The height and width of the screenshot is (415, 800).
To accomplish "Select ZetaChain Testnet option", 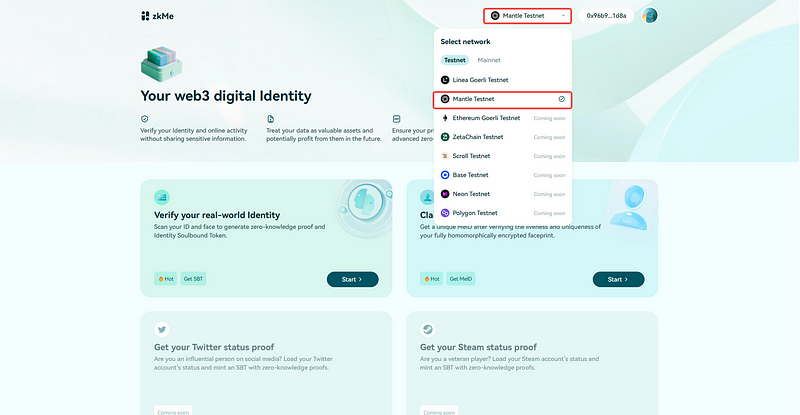I will click(503, 137).
